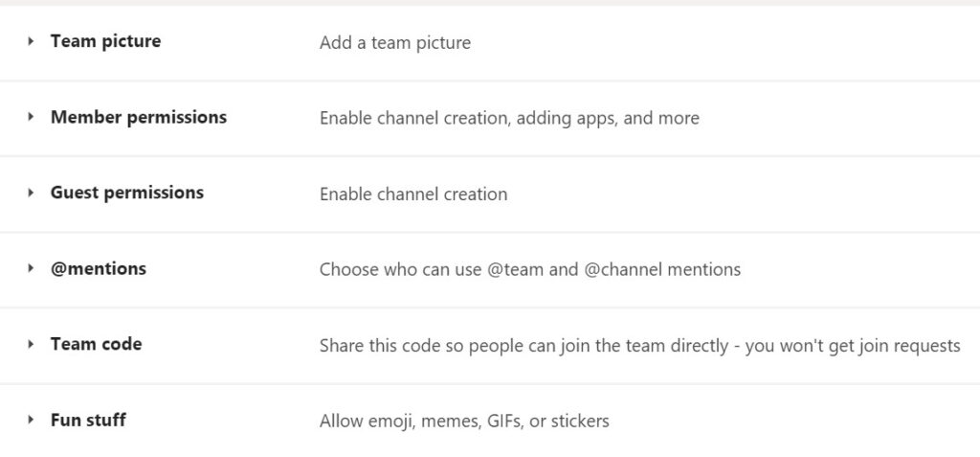Click 'Enable channel creation, adding apps, and more'
Image resolution: width=980 pixels, height=457 pixels.
tap(509, 118)
